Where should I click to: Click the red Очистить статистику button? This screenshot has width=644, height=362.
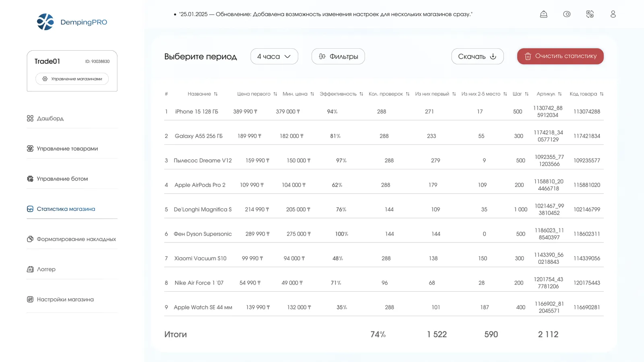[560, 56]
